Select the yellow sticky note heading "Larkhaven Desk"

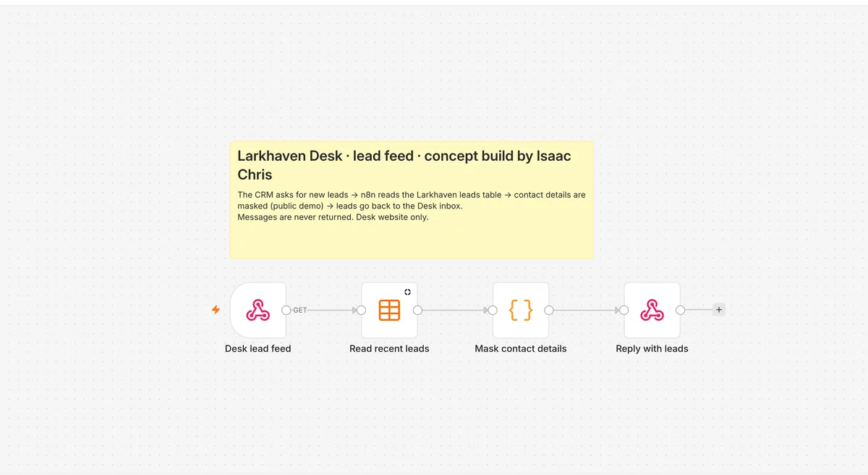[x=291, y=156]
